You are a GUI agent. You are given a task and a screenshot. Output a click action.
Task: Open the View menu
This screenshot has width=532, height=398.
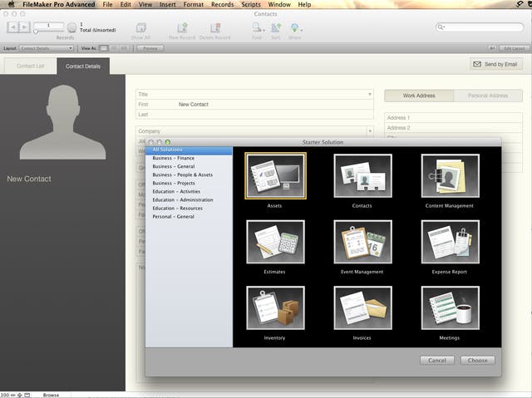tap(145, 4)
